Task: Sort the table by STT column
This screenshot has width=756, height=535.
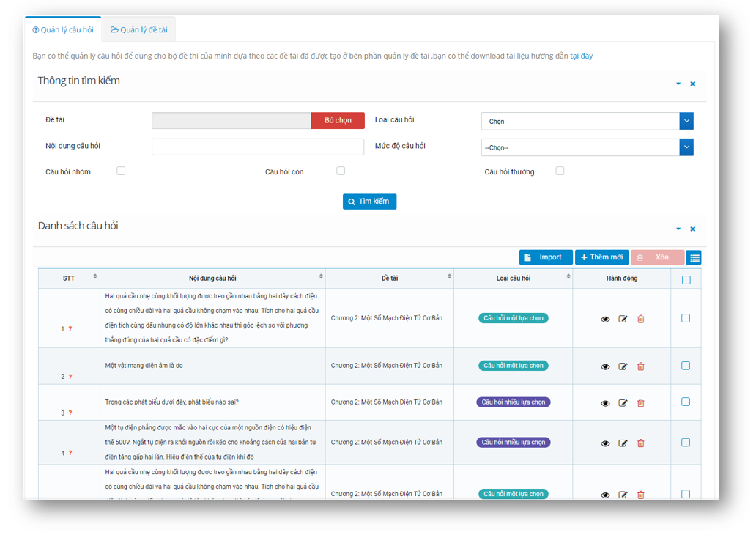Action: (94, 277)
